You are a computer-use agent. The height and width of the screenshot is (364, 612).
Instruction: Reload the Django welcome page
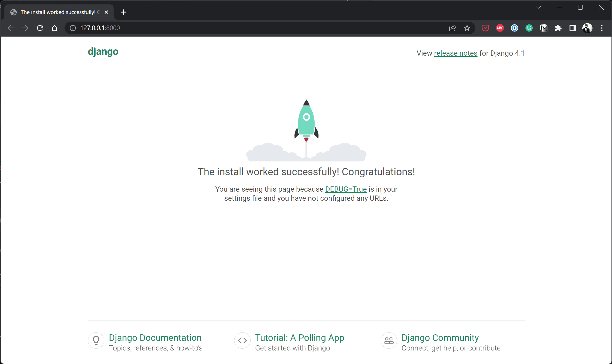[x=40, y=28]
